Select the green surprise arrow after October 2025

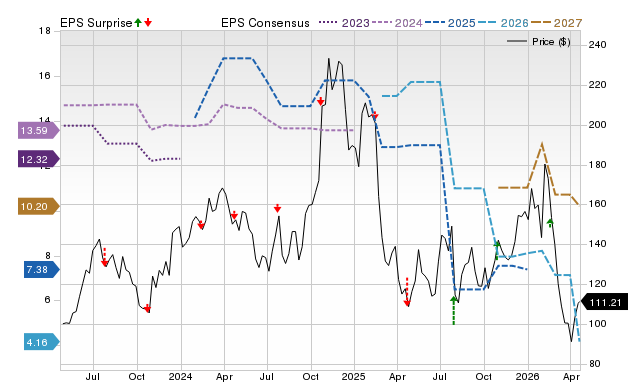point(497,250)
